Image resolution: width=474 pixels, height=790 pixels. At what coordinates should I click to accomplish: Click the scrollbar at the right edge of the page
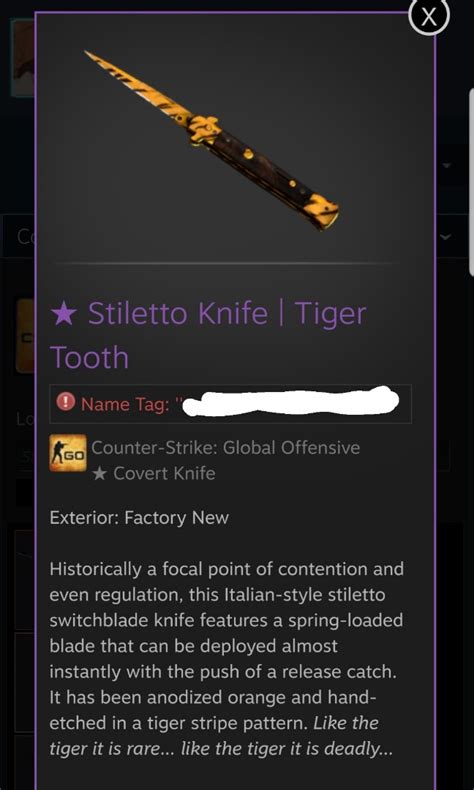coord(471,181)
